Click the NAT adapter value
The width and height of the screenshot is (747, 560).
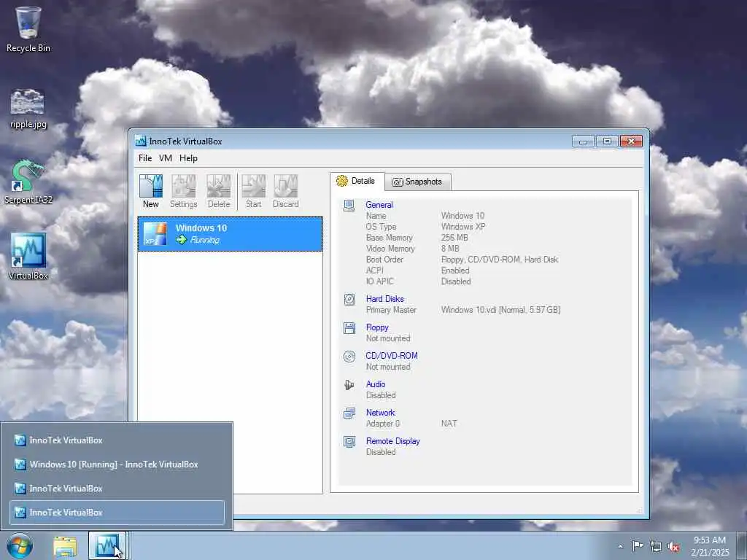(x=449, y=424)
